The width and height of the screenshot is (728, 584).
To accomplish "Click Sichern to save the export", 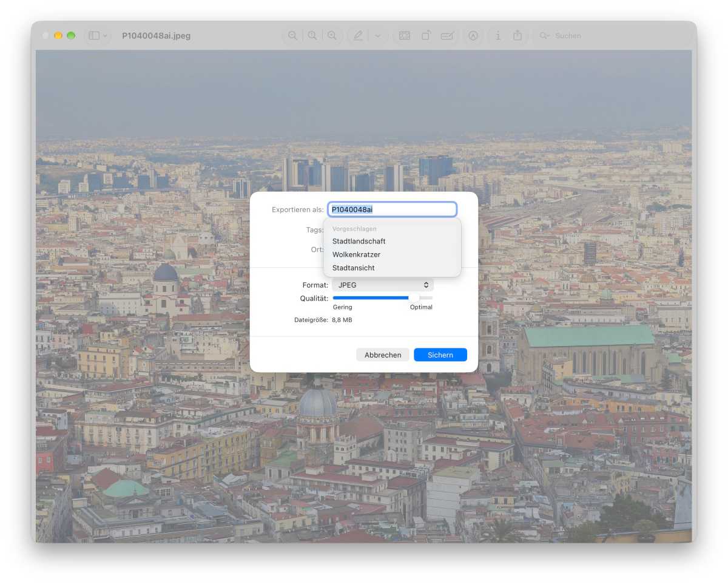I will 440,355.
